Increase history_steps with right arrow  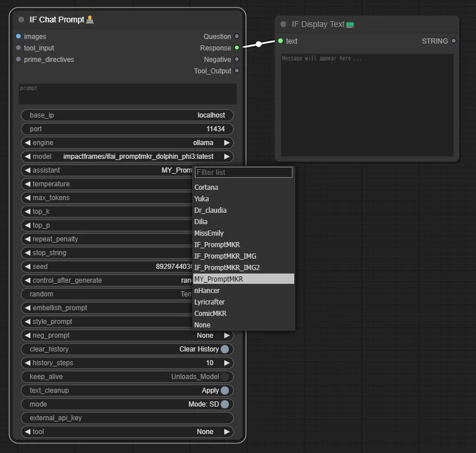227,363
